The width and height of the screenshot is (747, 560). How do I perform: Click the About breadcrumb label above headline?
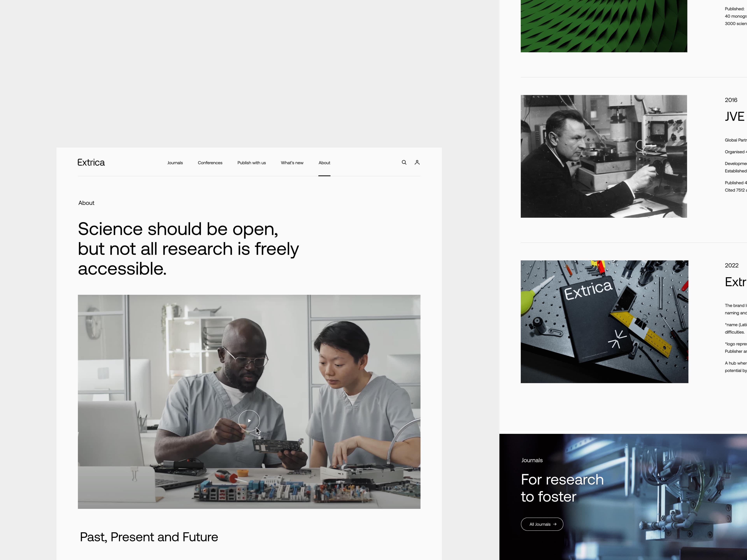(x=86, y=203)
